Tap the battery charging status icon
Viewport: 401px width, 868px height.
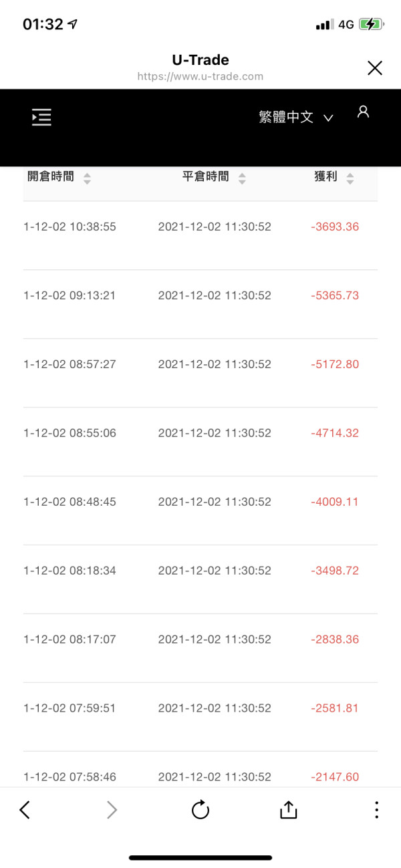pyautogui.click(x=371, y=25)
